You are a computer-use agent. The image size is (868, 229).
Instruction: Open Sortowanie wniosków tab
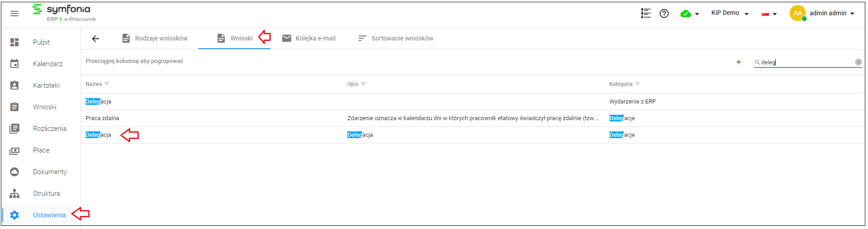pyautogui.click(x=395, y=38)
